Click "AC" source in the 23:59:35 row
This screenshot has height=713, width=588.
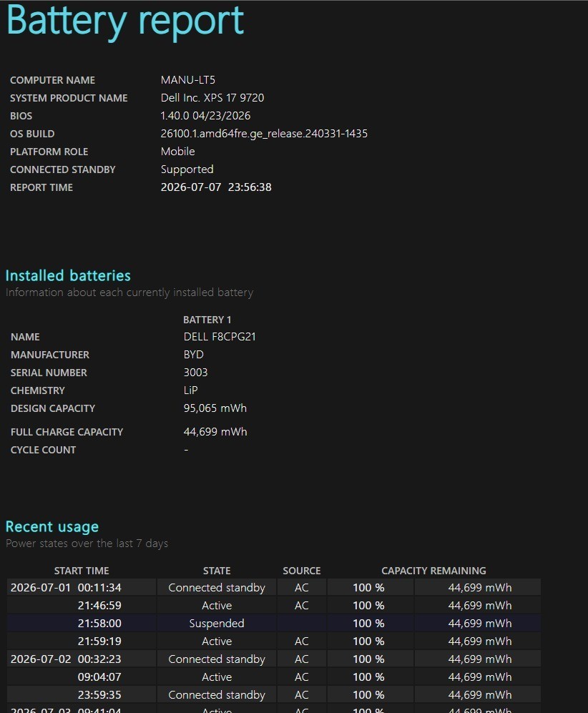(301, 695)
